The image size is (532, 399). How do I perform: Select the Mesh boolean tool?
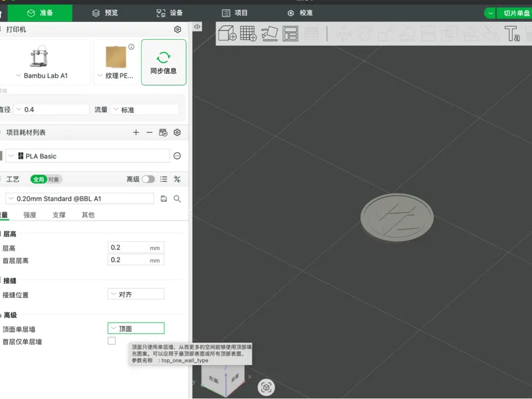pos(450,34)
